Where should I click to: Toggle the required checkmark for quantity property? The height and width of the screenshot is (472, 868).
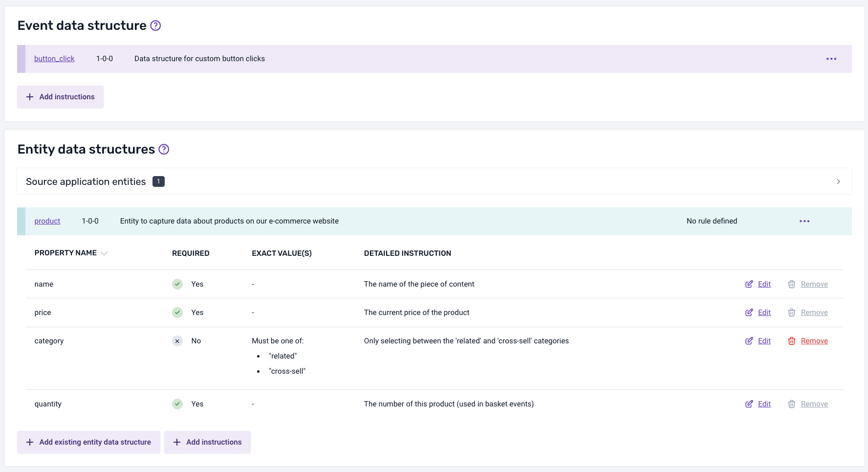tap(177, 404)
